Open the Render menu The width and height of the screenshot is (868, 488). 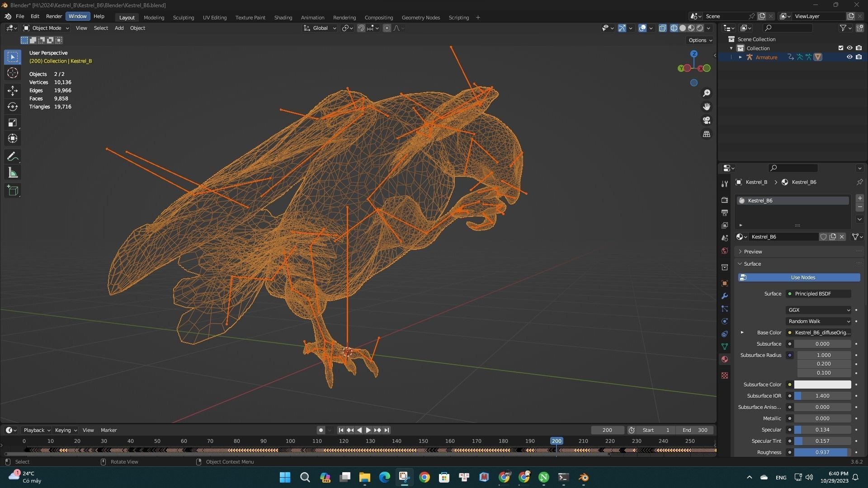point(54,16)
